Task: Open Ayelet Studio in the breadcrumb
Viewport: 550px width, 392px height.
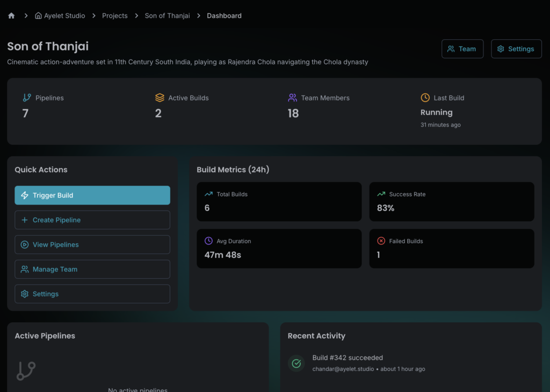Action: tap(60, 16)
